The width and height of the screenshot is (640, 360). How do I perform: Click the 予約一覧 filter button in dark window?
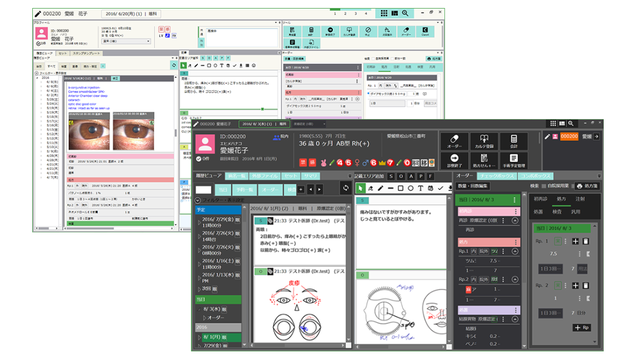coord(245,190)
